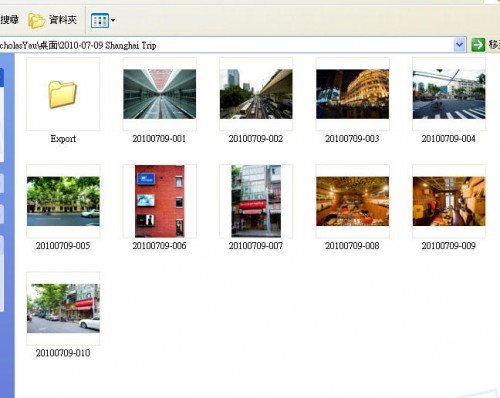Viewport: 500px width, 398px height.
Task: Click the 搜尋 search toolbar button
Action: (9, 20)
